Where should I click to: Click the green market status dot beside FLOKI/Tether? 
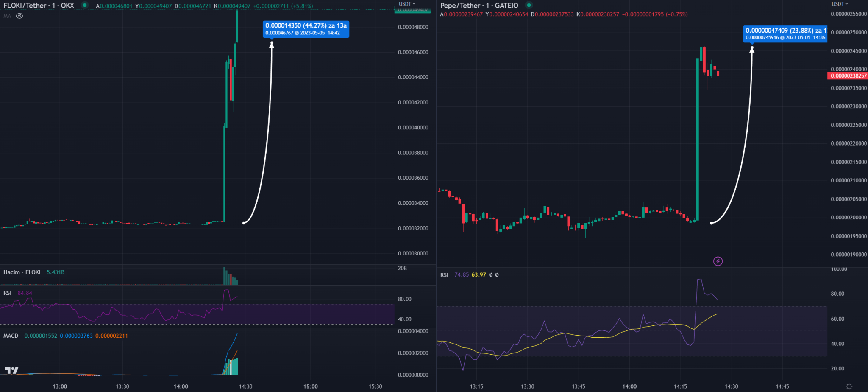tap(85, 6)
